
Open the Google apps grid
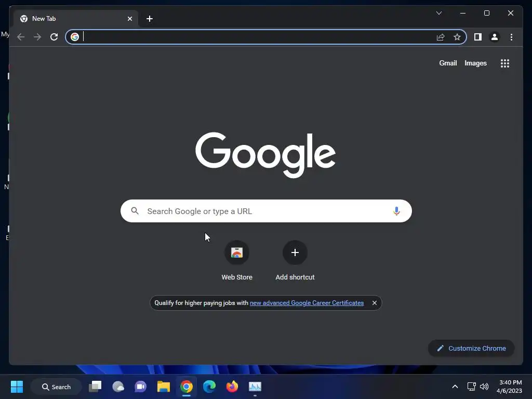tap(505, 63)
